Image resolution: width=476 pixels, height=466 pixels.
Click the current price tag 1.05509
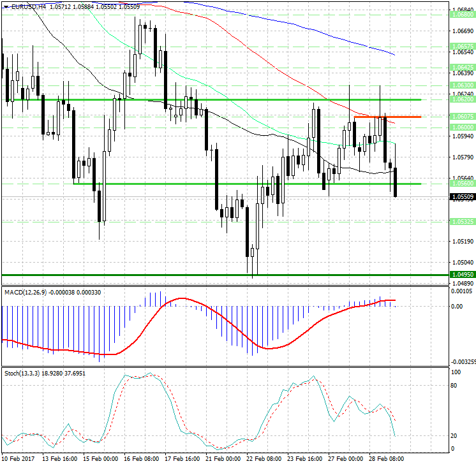point(463,196)
